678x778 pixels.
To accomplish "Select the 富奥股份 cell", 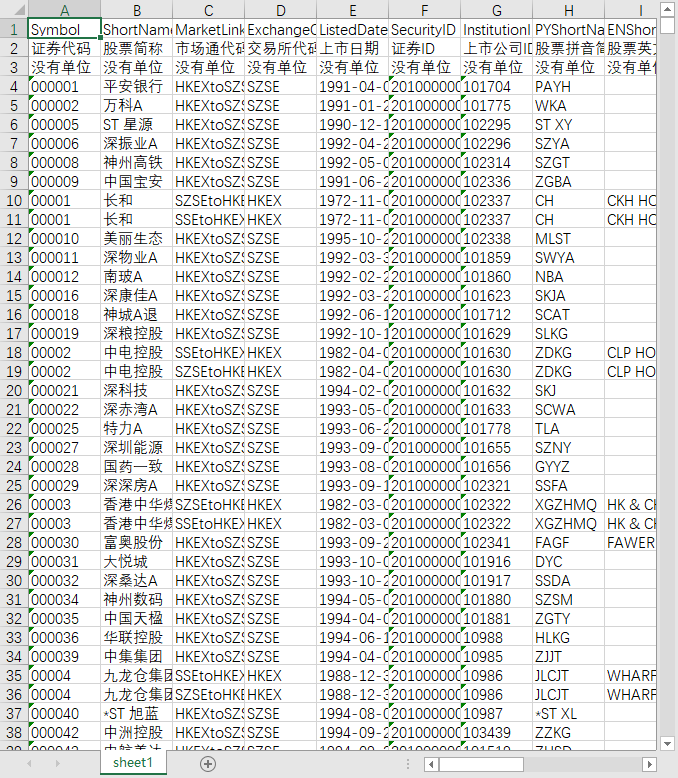I will [x=136, y=542].
